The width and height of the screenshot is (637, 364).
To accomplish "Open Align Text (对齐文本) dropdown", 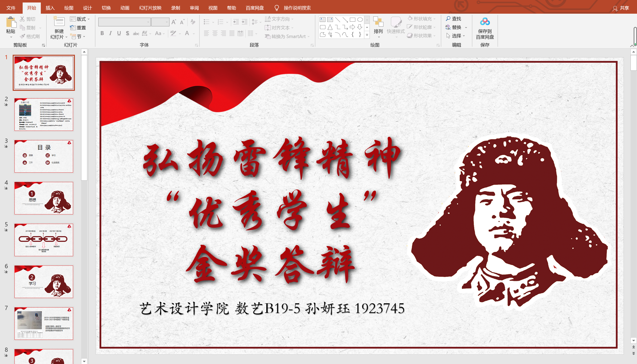I will pyautogui.click(x=279, y=28).
